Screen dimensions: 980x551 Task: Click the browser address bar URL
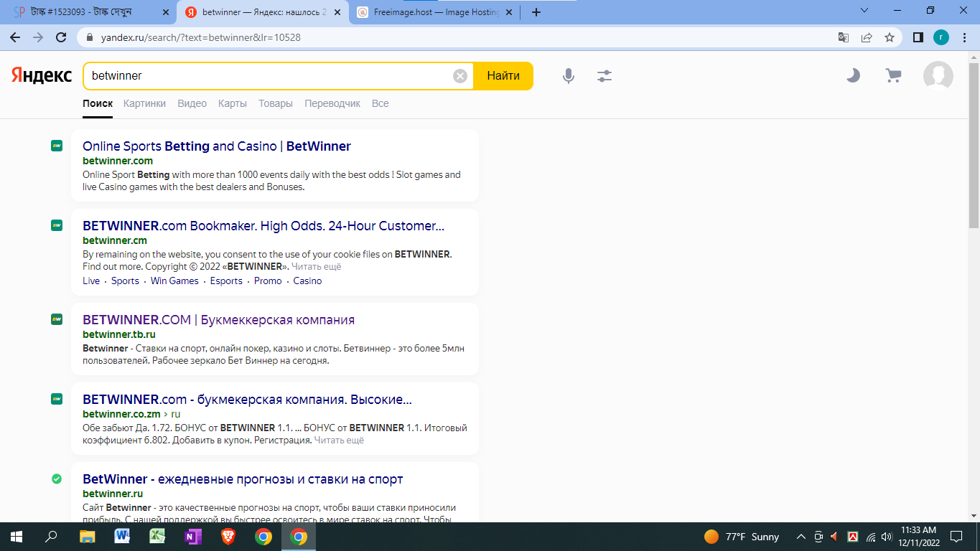[201, 37]
